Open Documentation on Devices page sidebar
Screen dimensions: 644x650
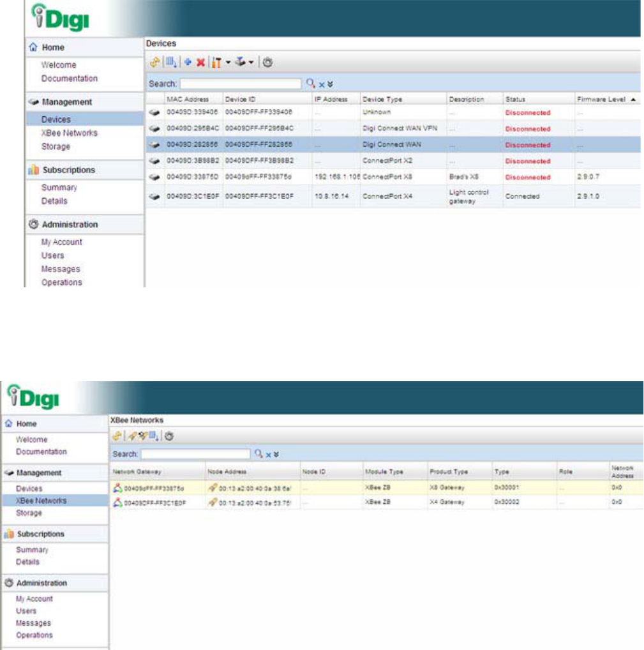69,79
